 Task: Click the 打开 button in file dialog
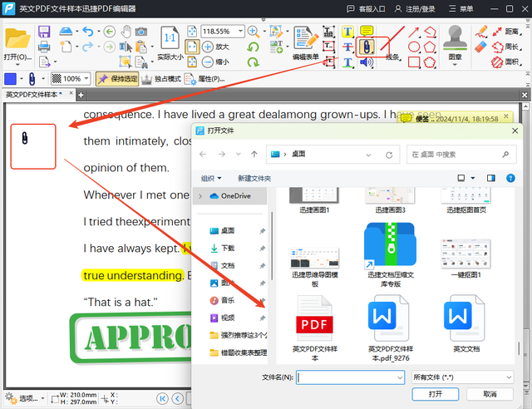[x=436, y=394]
